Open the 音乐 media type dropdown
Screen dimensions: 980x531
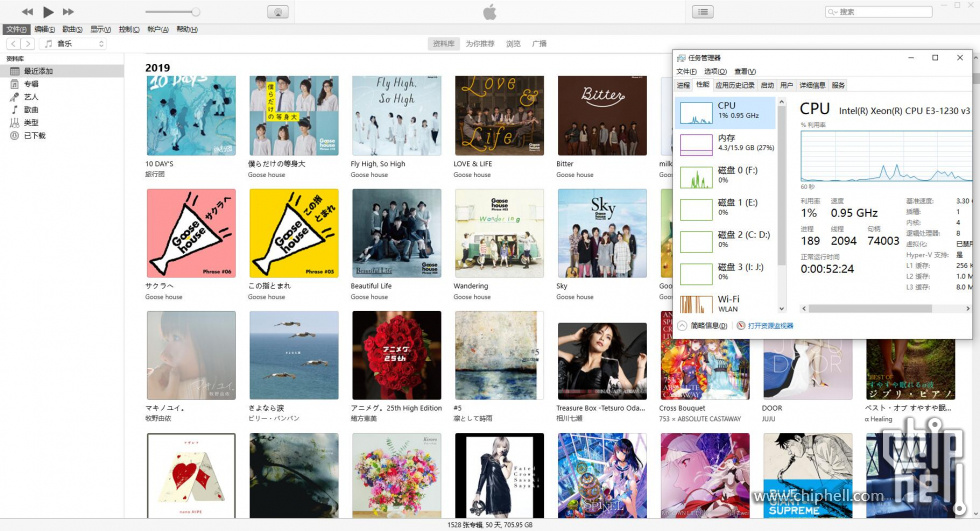73,44
